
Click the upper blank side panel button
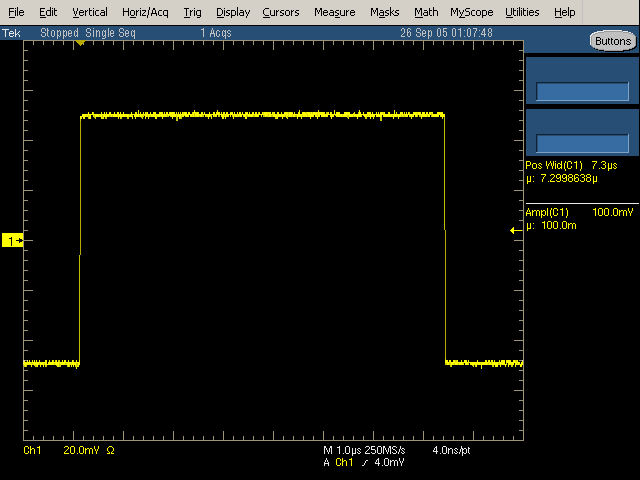582,91
